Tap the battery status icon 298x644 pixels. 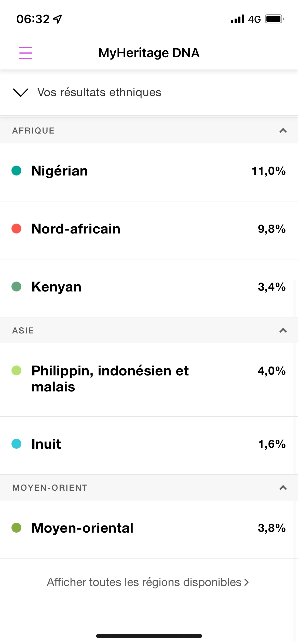(275, 19)
